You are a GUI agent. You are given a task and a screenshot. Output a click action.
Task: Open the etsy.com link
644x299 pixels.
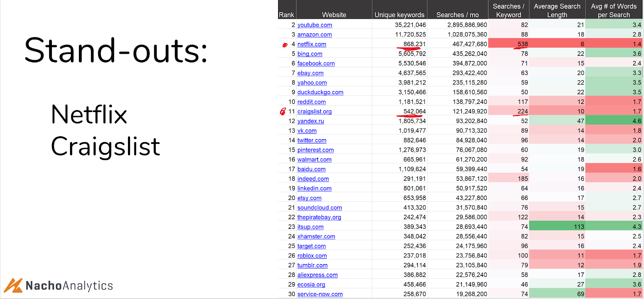[310, 198]
